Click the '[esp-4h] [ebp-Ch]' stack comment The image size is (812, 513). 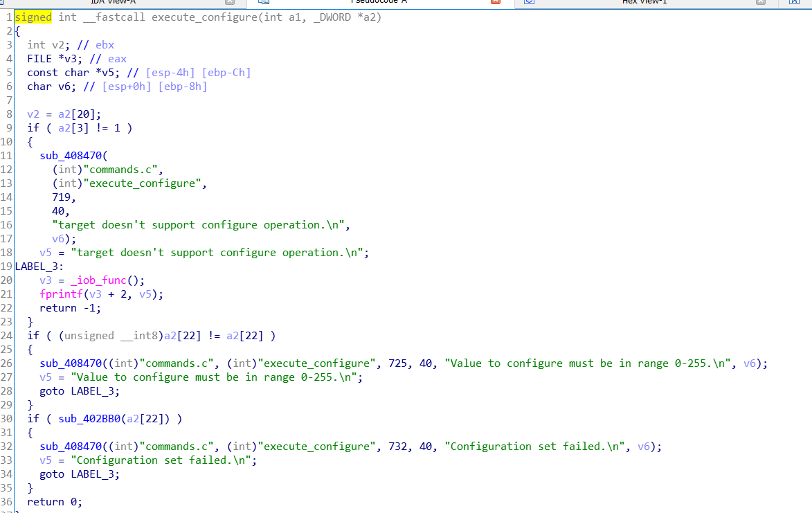pos(199,73)
